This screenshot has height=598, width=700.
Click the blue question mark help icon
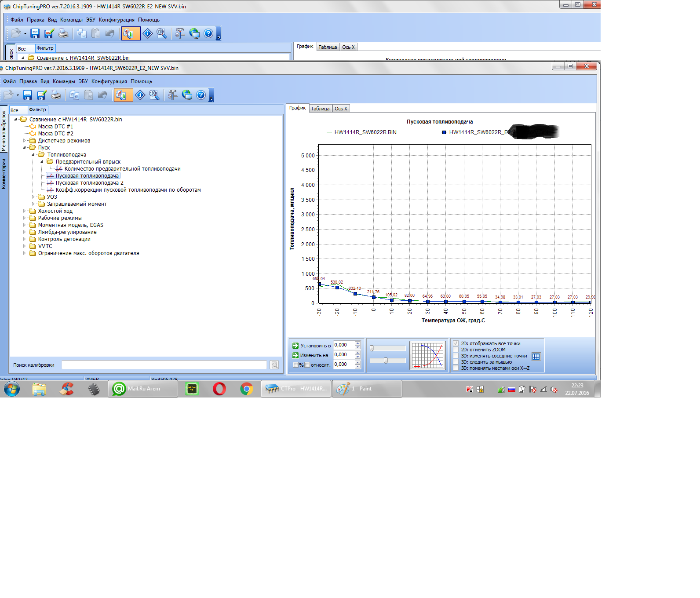[x=201, y=95]
